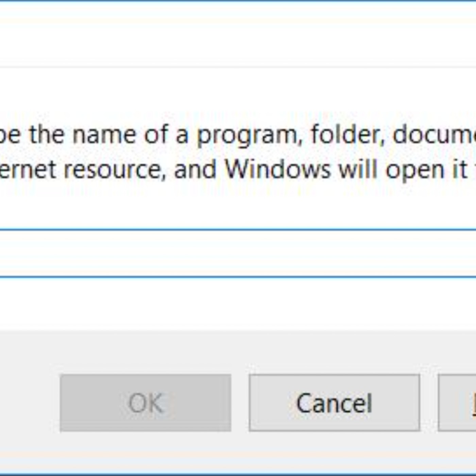Click the word 'name' in the description
This screenshot has width=476, height=476.
coord(104,134)
